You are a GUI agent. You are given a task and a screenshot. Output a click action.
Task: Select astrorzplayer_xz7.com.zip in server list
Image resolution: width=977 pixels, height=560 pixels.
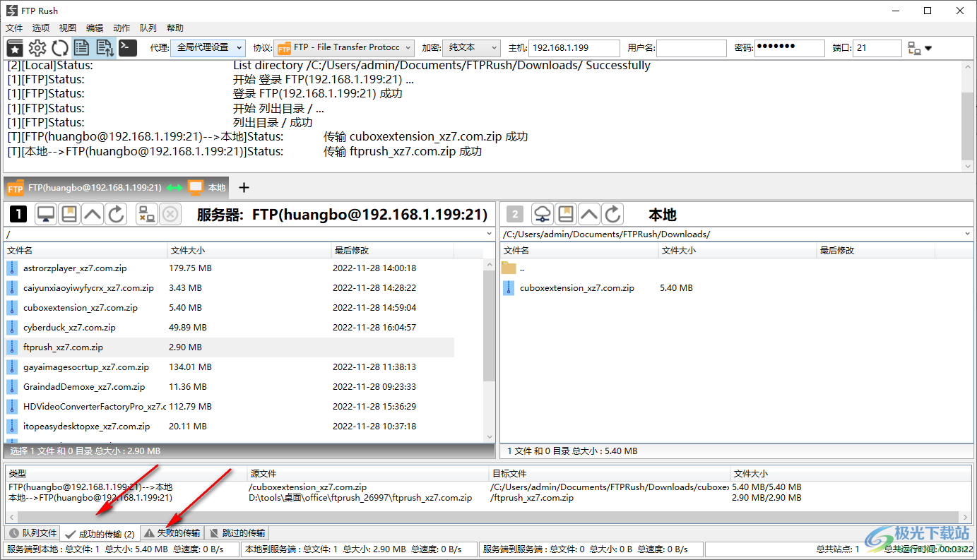[230, 268]
